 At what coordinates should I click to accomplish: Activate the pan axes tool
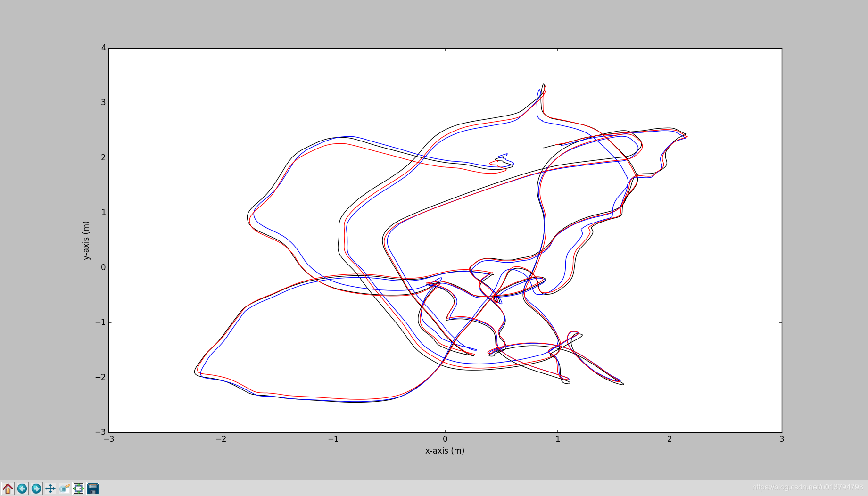tap(50, 488)
